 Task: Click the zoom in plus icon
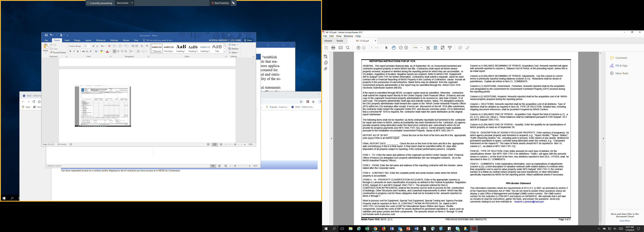pyautogui.click(x=406, y=48)
